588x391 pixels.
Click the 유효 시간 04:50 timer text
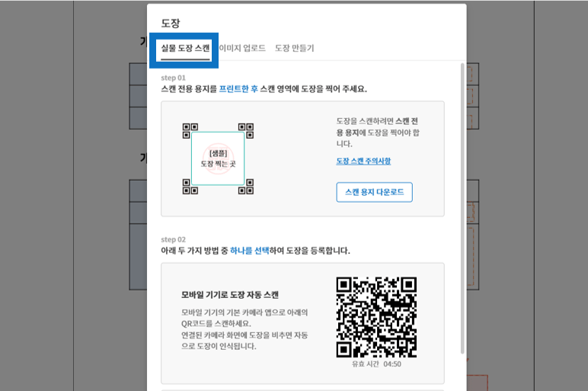(x=376, y=364)
